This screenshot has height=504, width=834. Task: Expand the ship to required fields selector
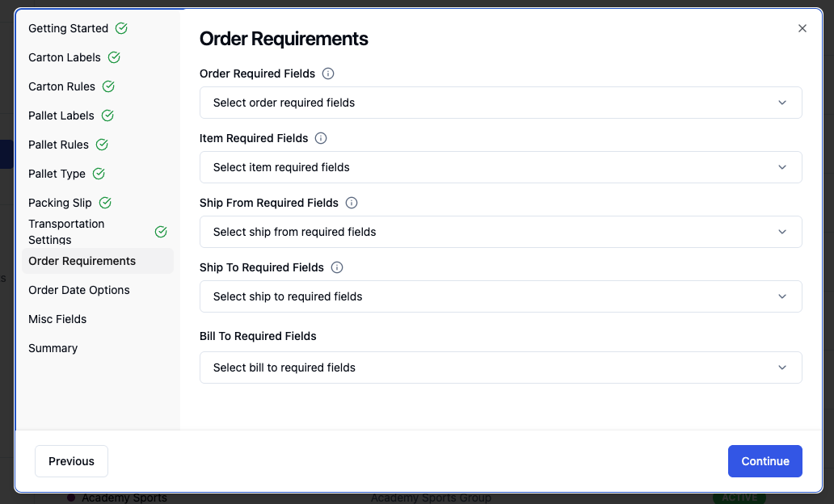click(x=500, y=296)
